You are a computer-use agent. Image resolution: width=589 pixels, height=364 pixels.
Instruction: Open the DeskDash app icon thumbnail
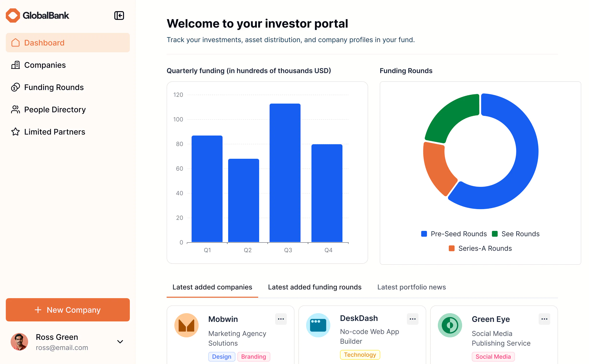318,325
